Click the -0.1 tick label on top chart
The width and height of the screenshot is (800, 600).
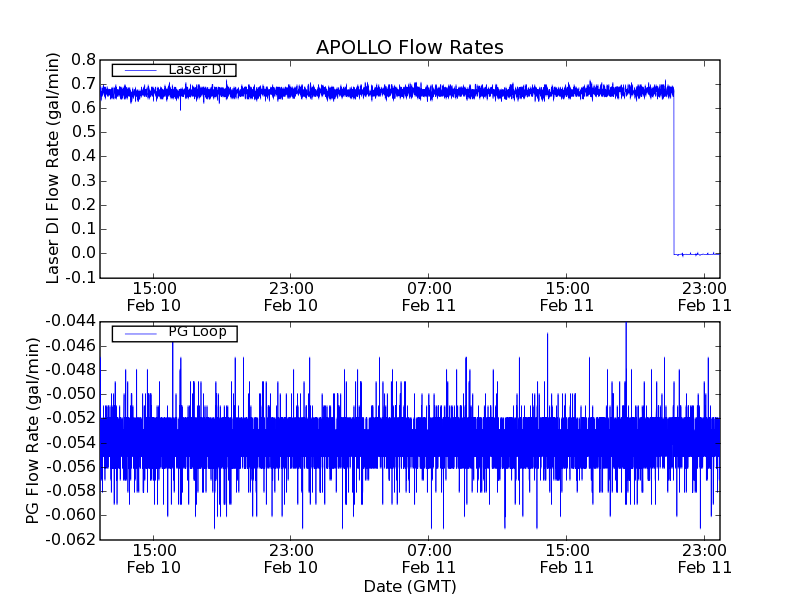pos(79,278)
